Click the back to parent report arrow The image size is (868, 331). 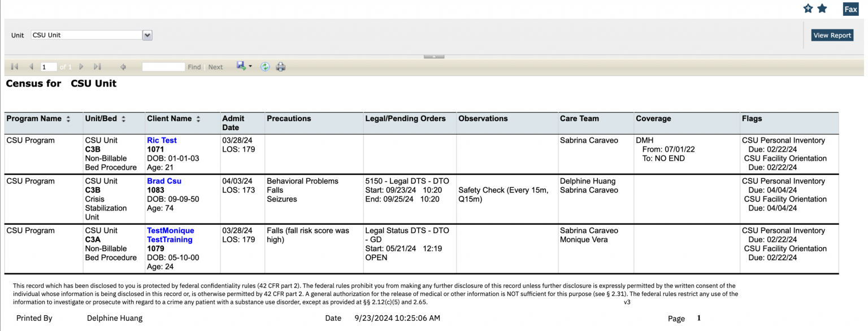[x=123, y=67]
